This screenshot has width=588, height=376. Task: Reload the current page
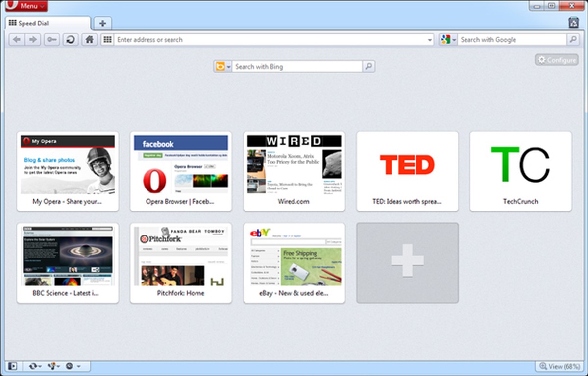(70, 39)
